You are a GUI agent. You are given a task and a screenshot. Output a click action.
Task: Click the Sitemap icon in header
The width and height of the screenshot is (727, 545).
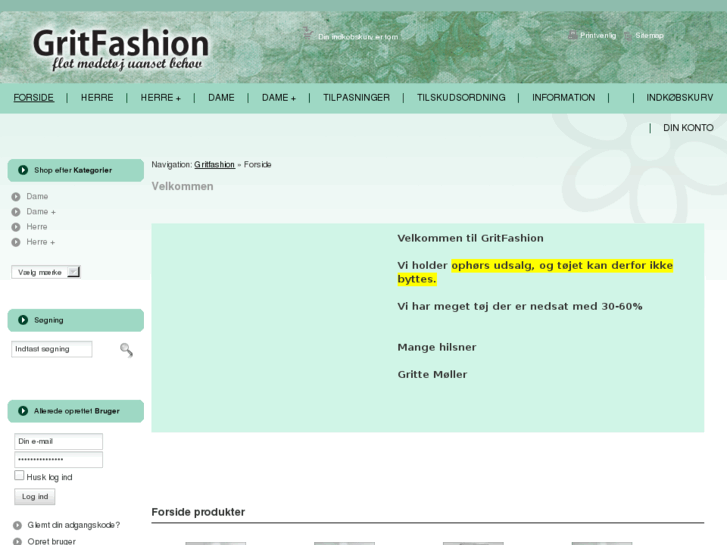click(628, 36)
